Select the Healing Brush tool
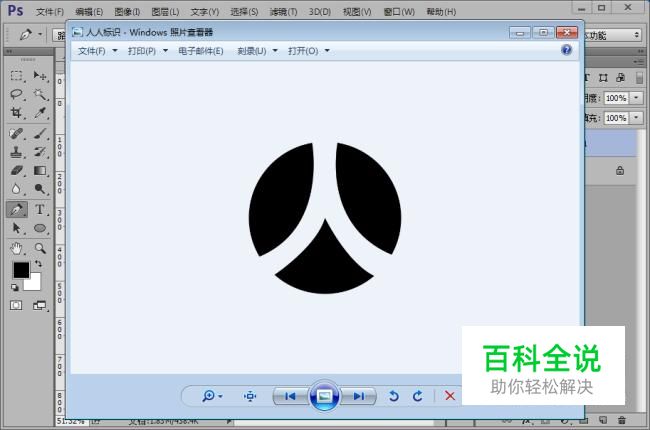Screen dimensions: 650x430 [x=17, y=134]
